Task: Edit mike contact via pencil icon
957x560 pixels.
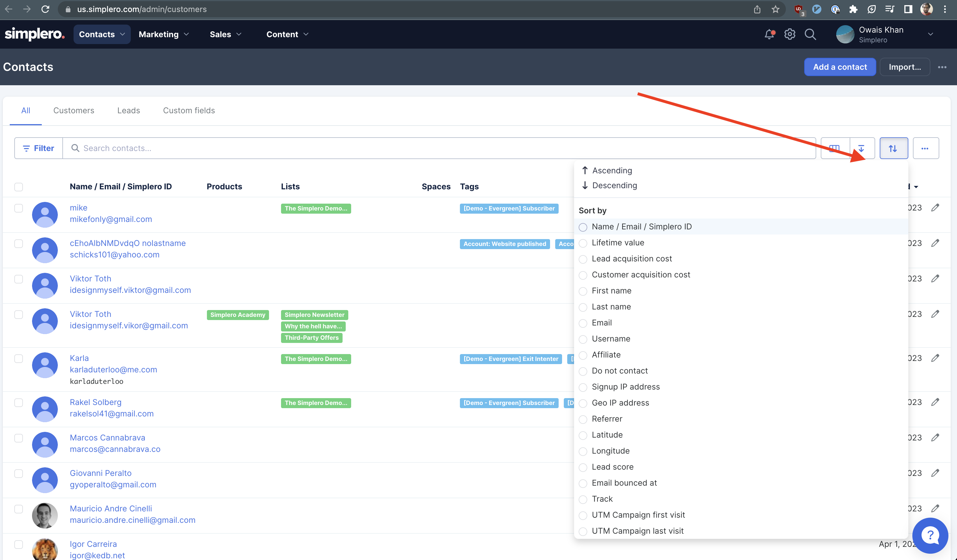Action: (935, 208)
